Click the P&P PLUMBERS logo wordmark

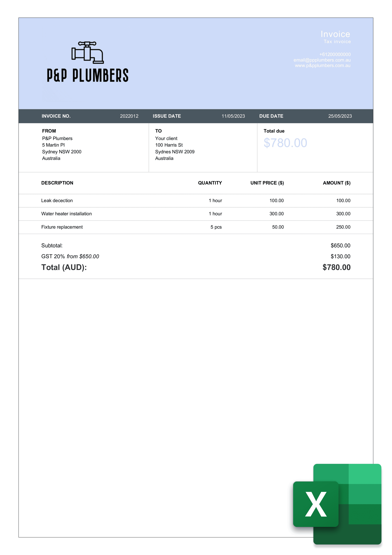point(87,75)
